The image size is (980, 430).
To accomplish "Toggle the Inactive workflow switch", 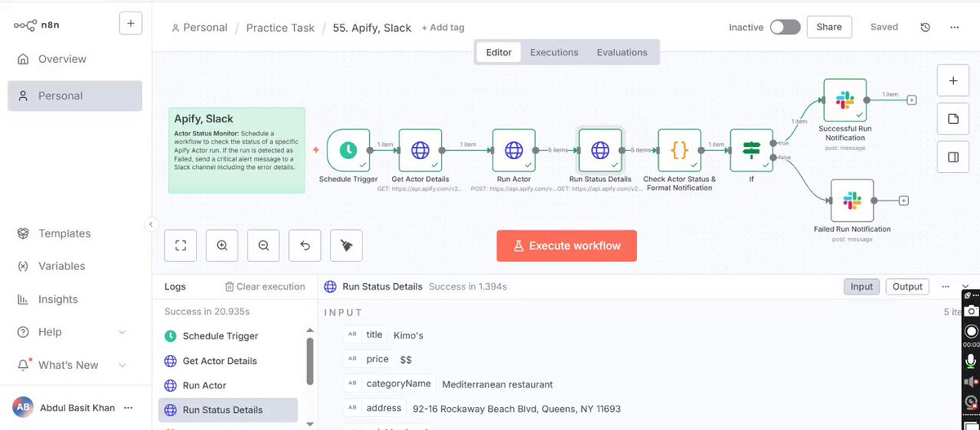I will pyautogui.click(x=785, y=27).
